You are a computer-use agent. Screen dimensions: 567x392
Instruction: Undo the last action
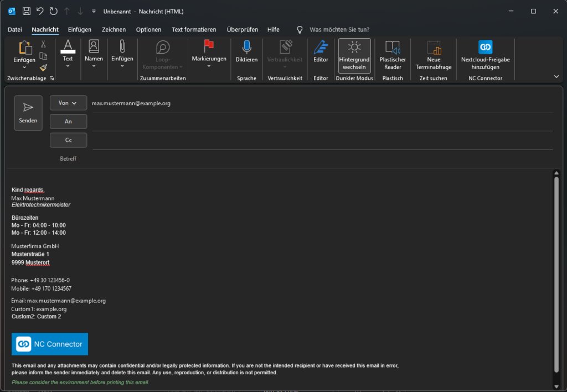[x=40, y=11]
